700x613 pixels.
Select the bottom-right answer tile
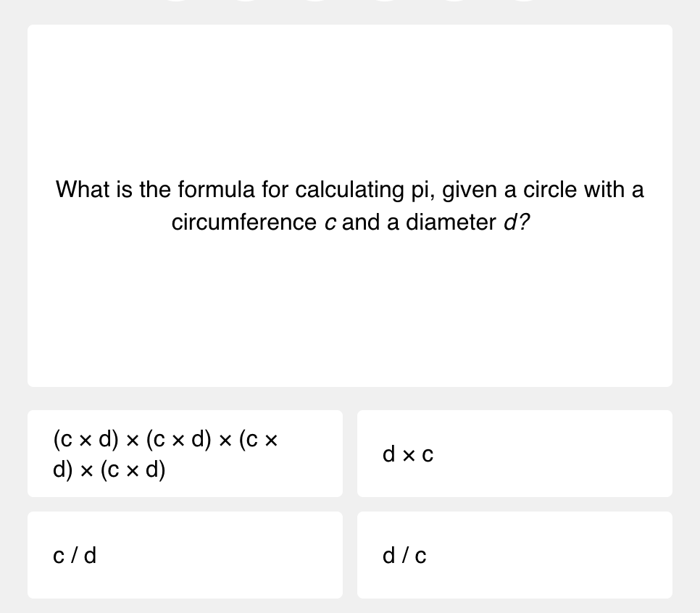tap(514, 555)
